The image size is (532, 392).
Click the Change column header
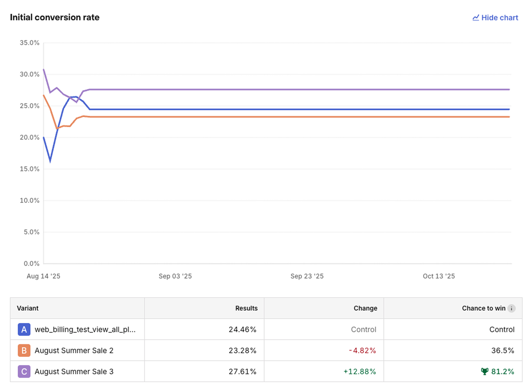[x=365, y=308]
